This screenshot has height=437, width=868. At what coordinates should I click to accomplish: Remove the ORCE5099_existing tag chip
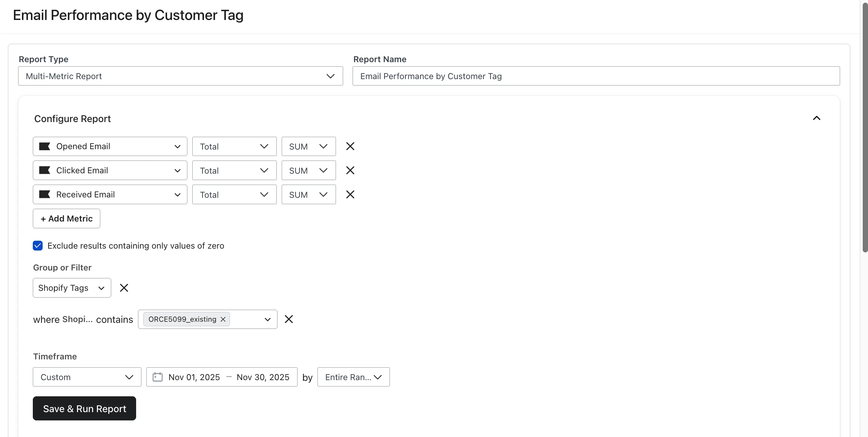click(x=223, y=319)
